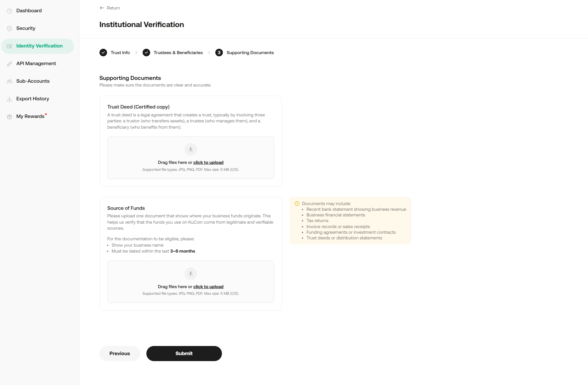Click the Security shield icon

(9, 28)
